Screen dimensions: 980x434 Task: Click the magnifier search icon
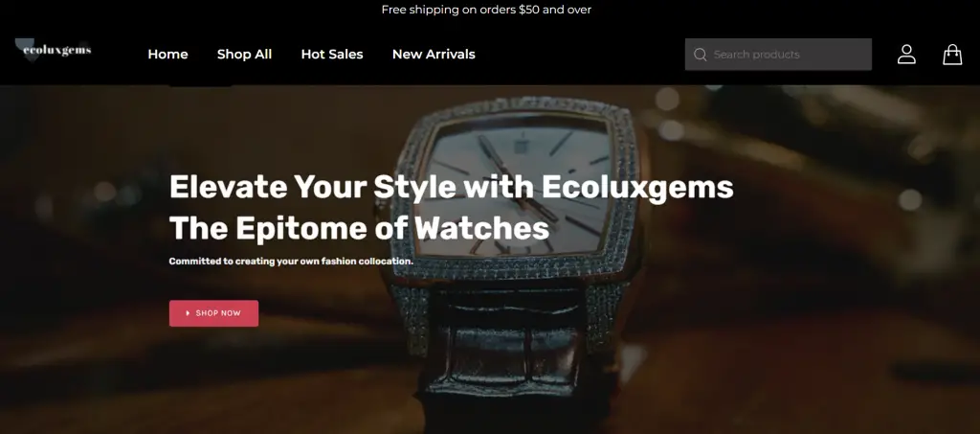click(x=700, y=55)
